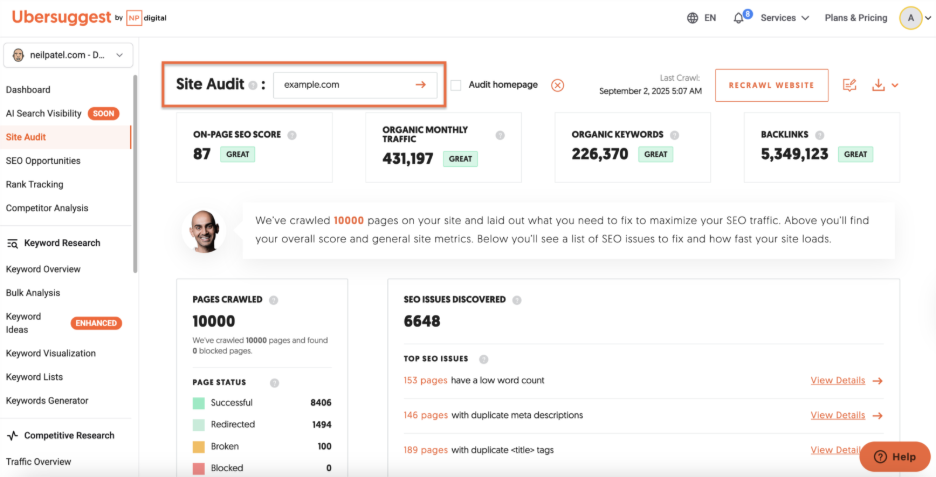Expand the account menu chevron
The height and width of the screenshot is (477, 936).
928,19
